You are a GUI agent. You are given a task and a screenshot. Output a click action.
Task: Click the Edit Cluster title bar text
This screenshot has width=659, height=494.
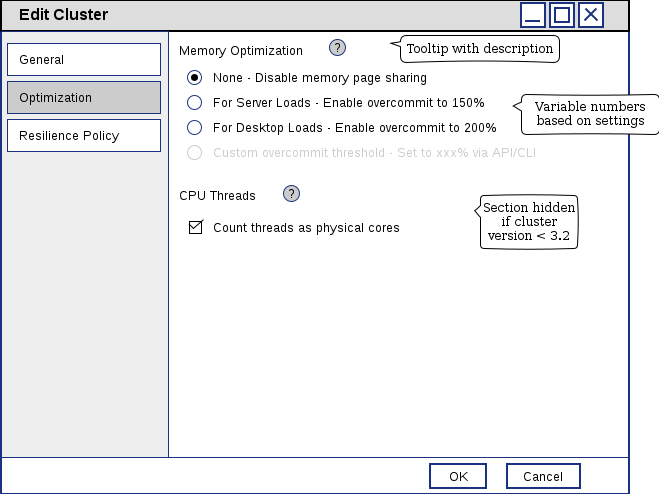click(x=64, y=15)
